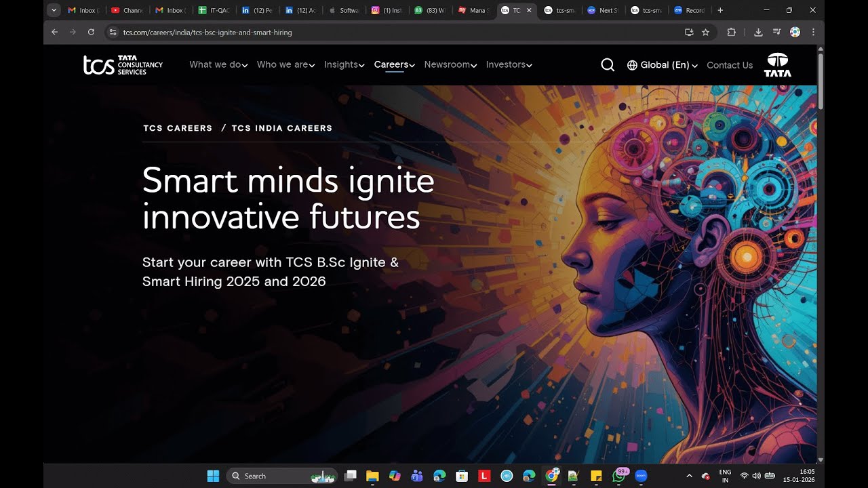Open WhatsApp from the taskbar
The width and height of the screenshot is (868, 488).
618,476
